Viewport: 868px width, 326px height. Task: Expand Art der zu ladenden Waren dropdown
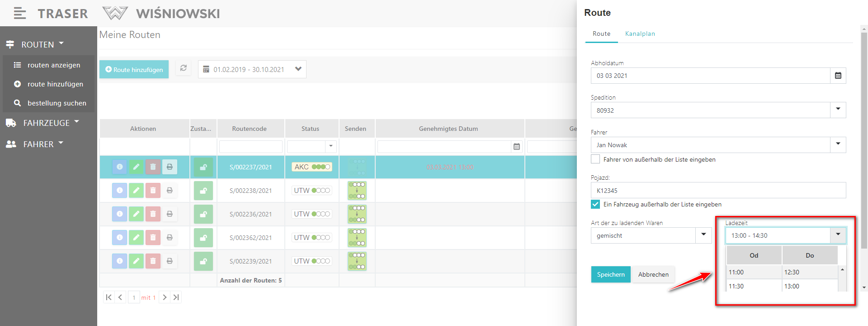[703, 235]
